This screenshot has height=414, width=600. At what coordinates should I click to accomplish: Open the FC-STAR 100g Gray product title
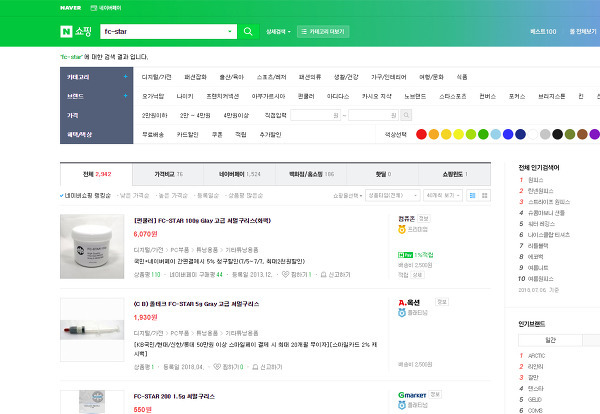tap(202, 220)
